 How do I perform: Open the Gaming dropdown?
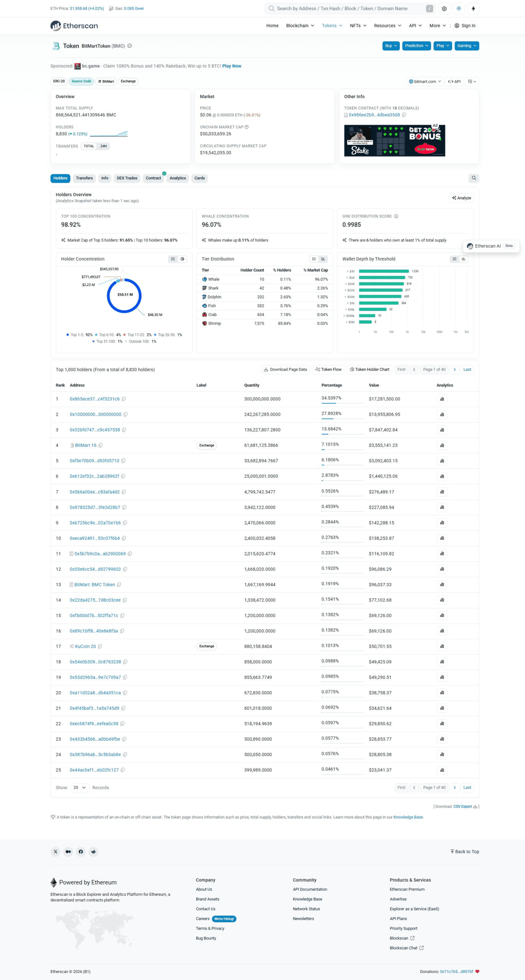tap(466, 45)
